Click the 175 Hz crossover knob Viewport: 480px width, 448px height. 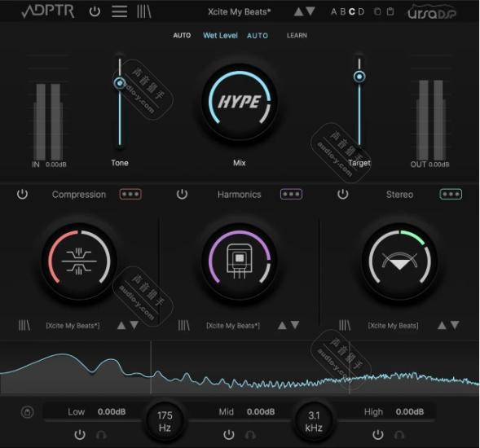165,421
